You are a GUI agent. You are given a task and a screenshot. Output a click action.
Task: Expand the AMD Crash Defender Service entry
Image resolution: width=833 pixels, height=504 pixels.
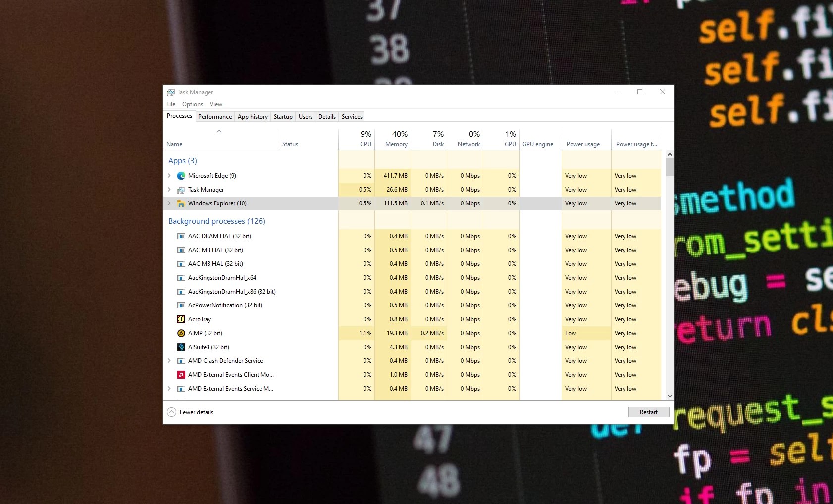[x=170, y=360]
